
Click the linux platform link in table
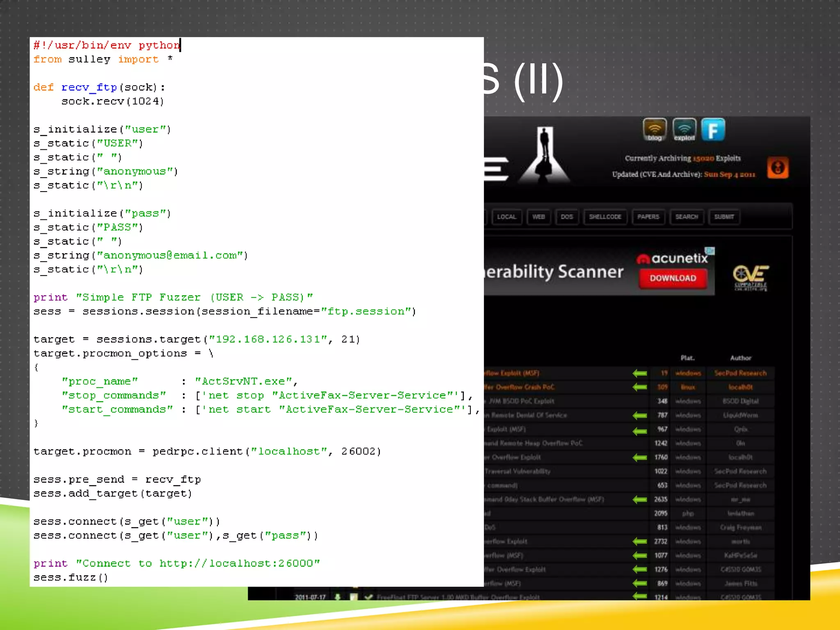688,387
